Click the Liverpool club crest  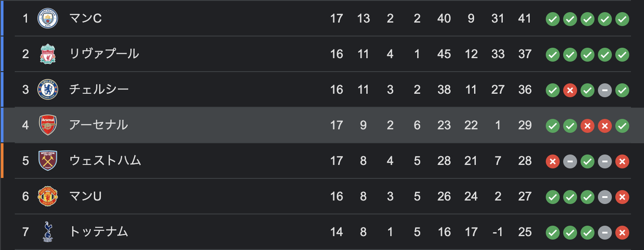pos(48,54)
